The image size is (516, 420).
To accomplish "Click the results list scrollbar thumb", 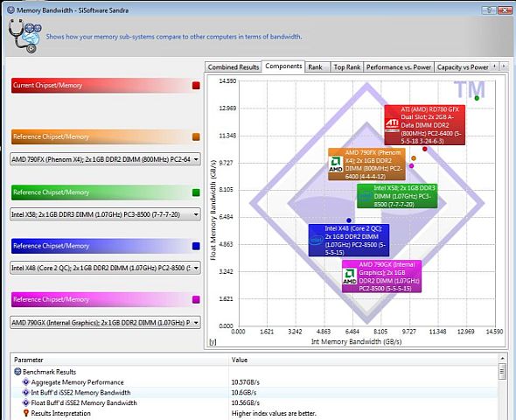I will click(x=502, y=372).
